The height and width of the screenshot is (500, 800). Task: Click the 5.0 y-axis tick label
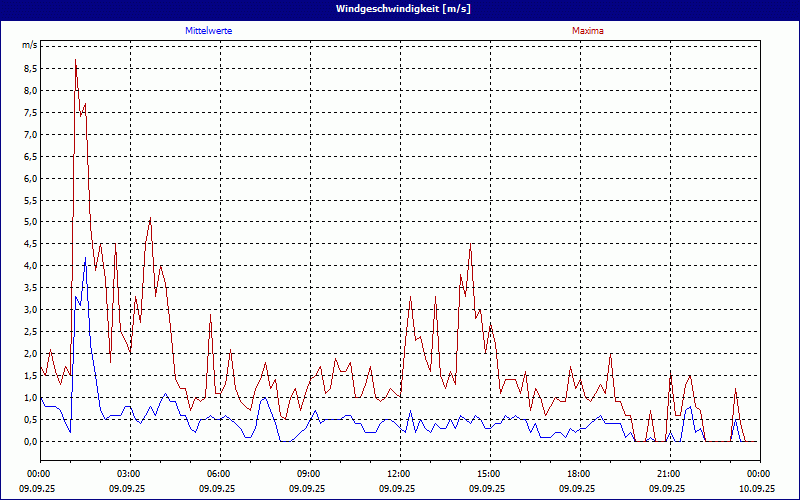pyautogui.click(x=30, y=222)
